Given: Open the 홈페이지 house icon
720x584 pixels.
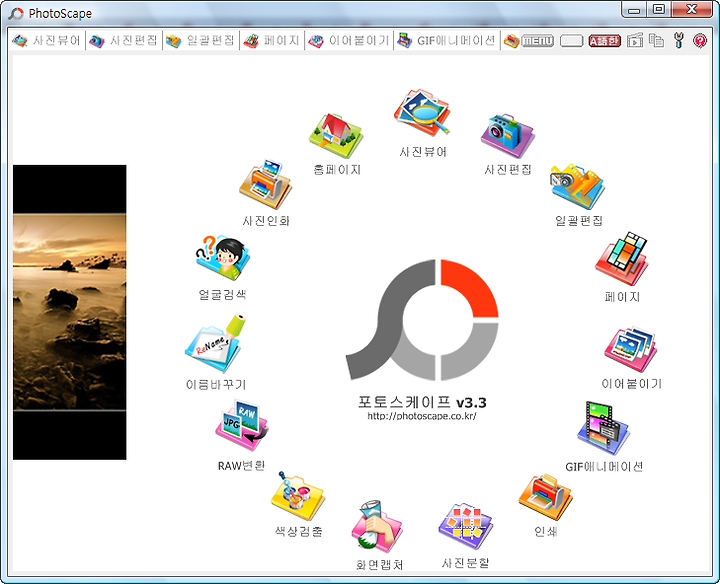Looking at the screenshot, I should pyautogui.click(x=336, y=136).
